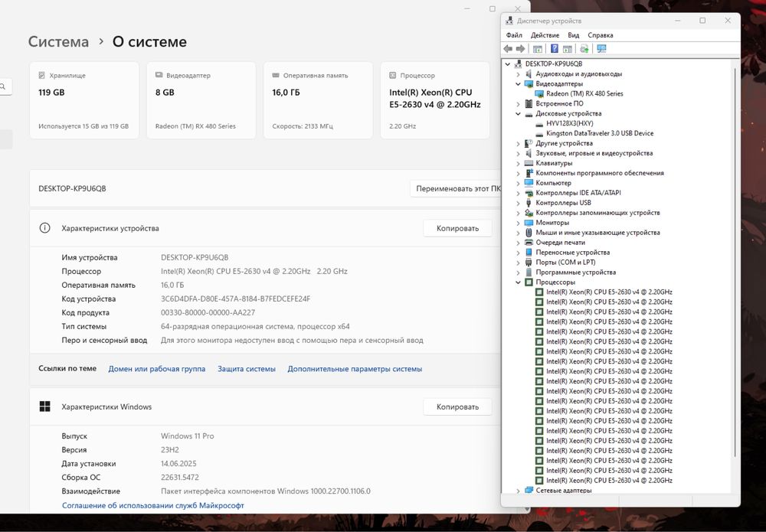Collapse the Процессоры node
This screenshot has width=766, height=532.
tap(519, 282)
